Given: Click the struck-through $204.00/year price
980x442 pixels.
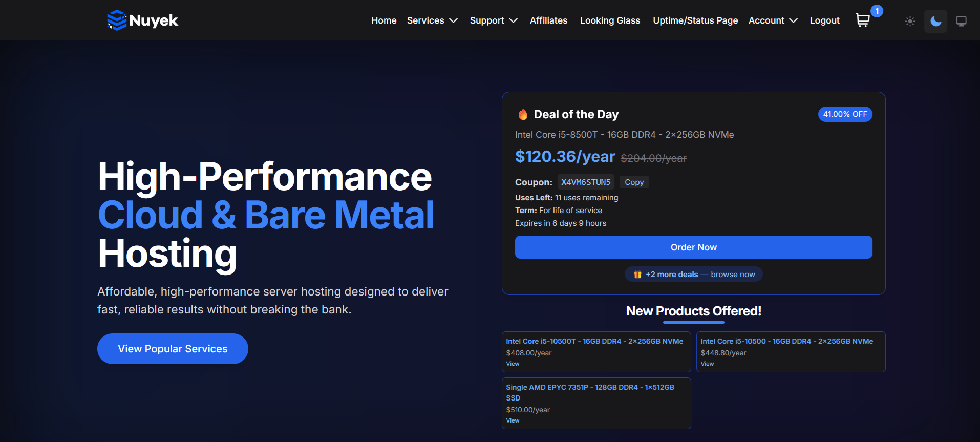Looking at the screenshot, I should click(x=653, y=158).
